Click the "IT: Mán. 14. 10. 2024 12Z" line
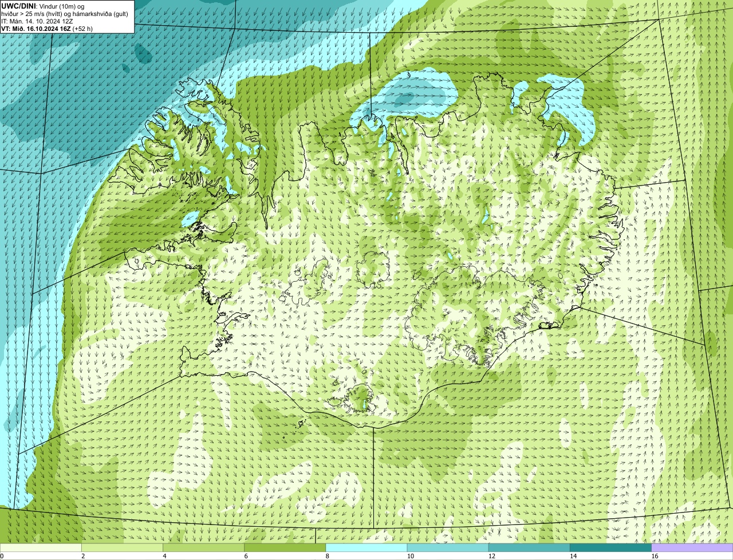733x560 pixels. [37, 21]
